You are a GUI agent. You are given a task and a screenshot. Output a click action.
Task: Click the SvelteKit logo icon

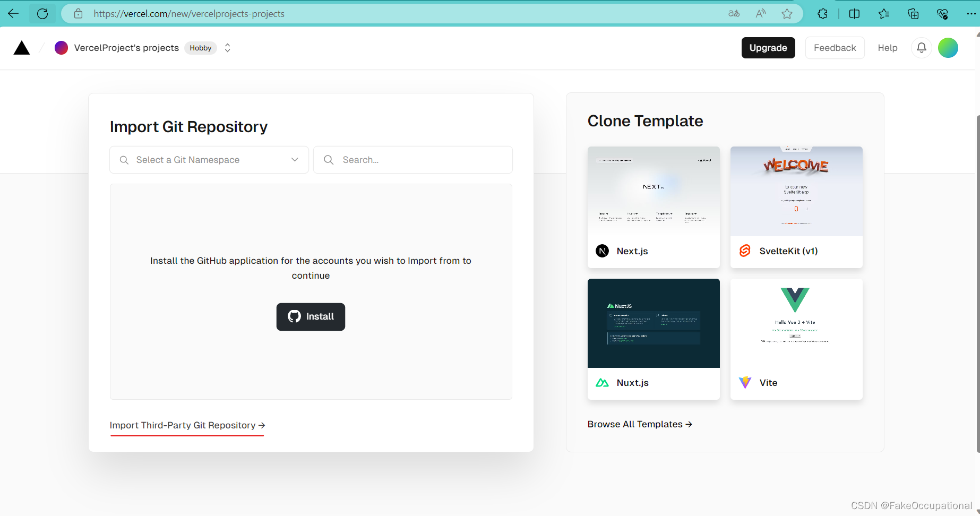coord(745,251)
